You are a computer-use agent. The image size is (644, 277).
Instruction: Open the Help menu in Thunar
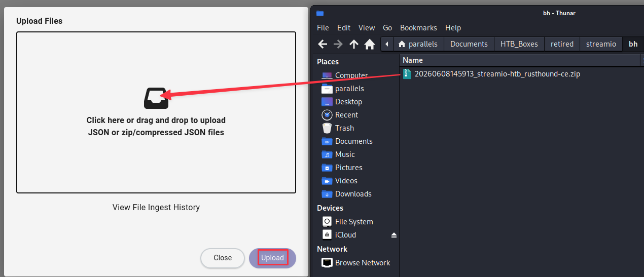click(453, 28)
